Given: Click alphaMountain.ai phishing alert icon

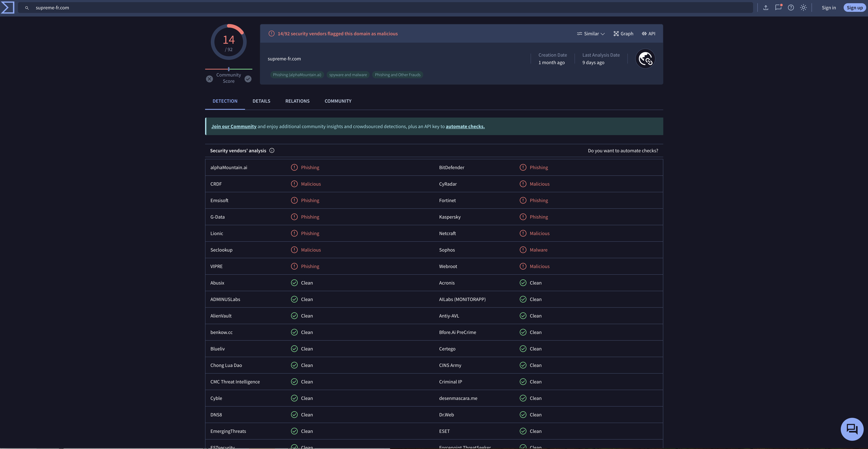Looking at the screenshot, I should (x=294, y=167).
